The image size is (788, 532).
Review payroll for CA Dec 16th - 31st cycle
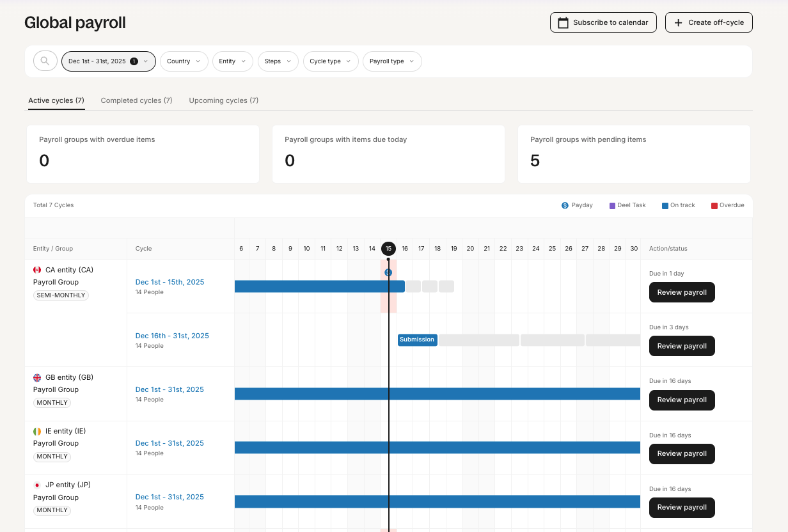[x=682, y=346]
